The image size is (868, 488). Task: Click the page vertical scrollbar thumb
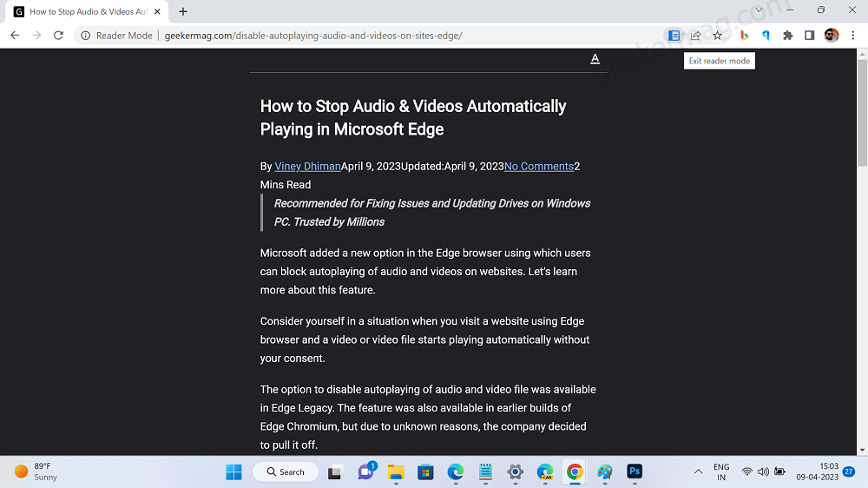862,112
